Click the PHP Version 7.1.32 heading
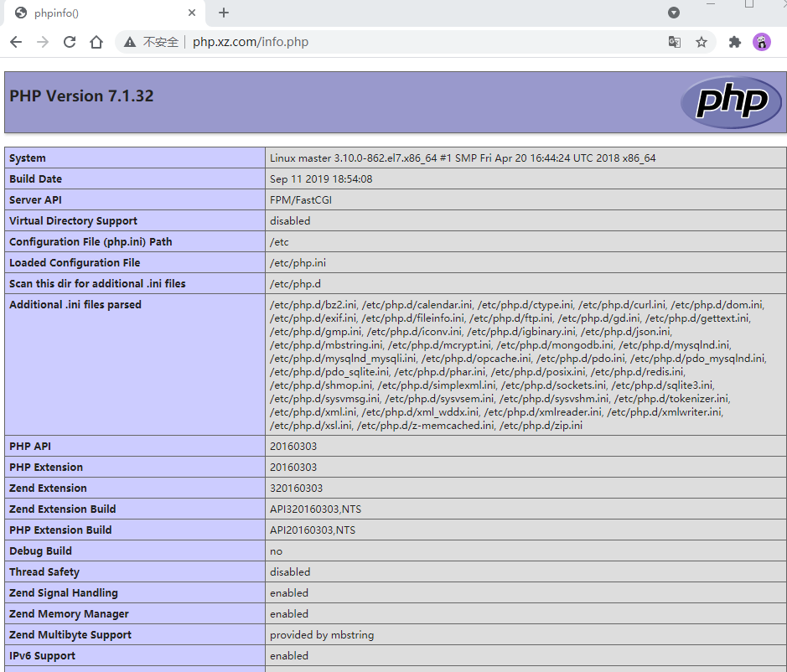 tap(81, 96)
